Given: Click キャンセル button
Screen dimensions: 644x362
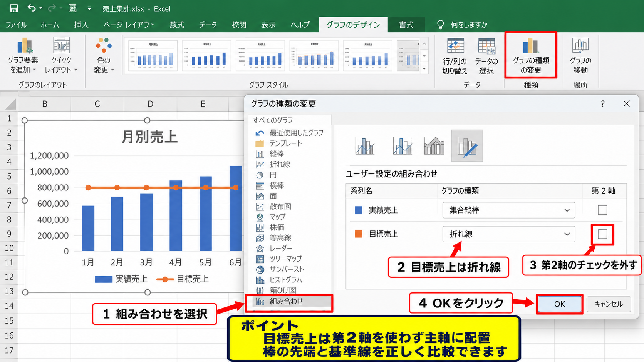Looking at the screenshot, I should [x=609, y=304].
